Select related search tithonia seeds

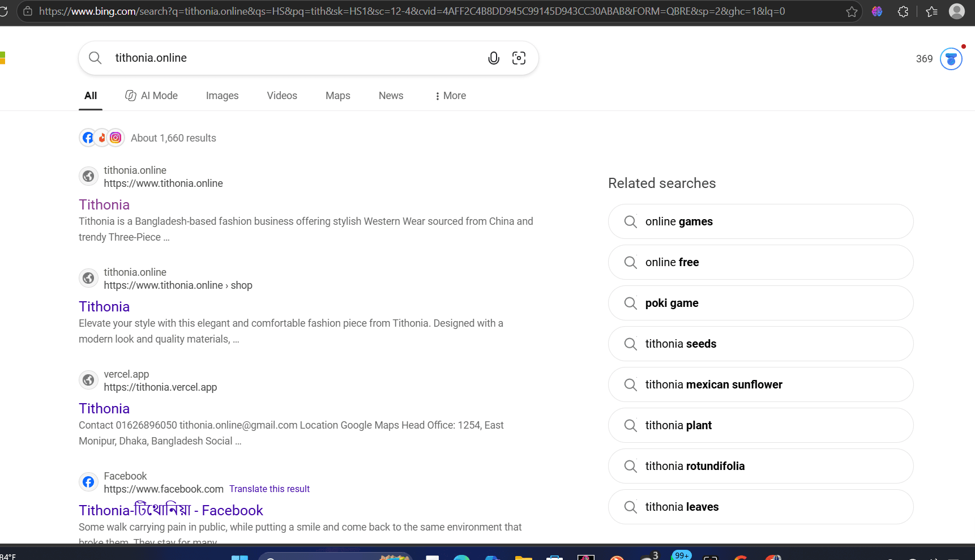click(x=760, y=344)
